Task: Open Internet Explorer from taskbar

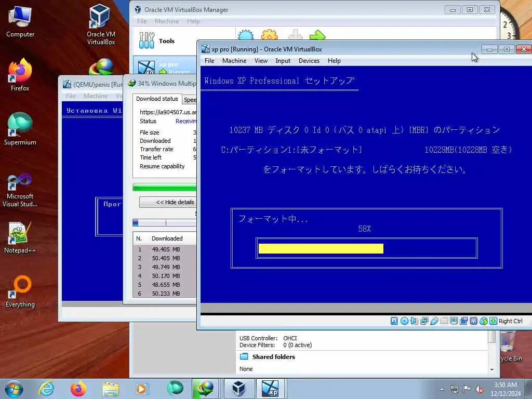Action: 46,389
